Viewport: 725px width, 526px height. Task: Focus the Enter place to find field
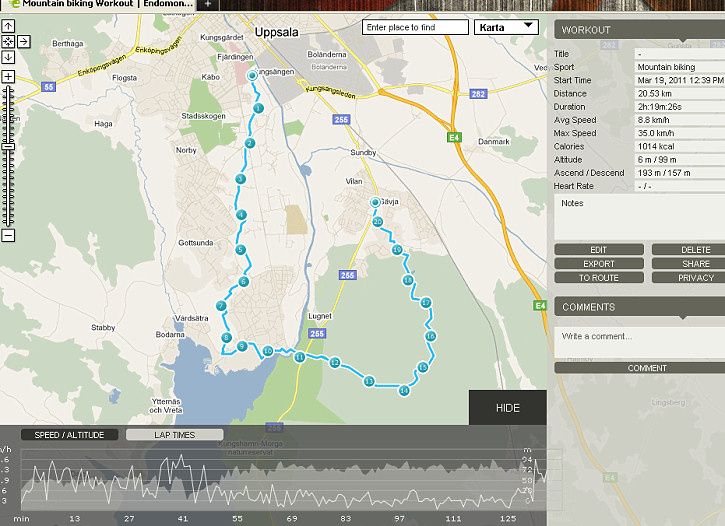415,27
